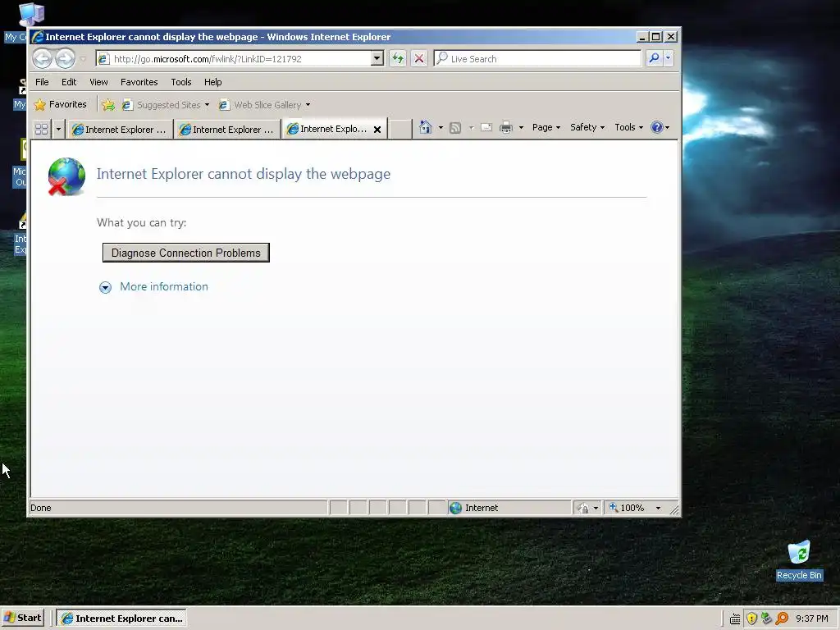
Task: Switch to the second Internet Explorer tab
Action: (x=227, y=129)
